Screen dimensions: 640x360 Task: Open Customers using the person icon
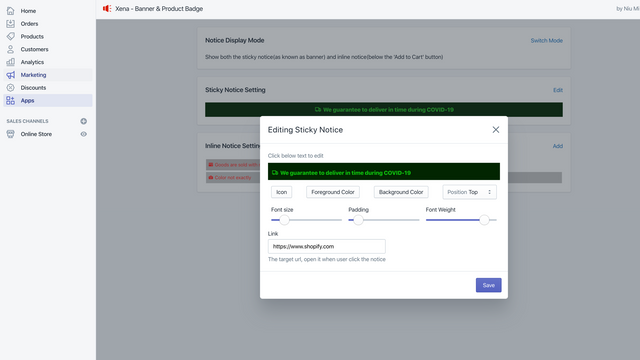[11, 49]
